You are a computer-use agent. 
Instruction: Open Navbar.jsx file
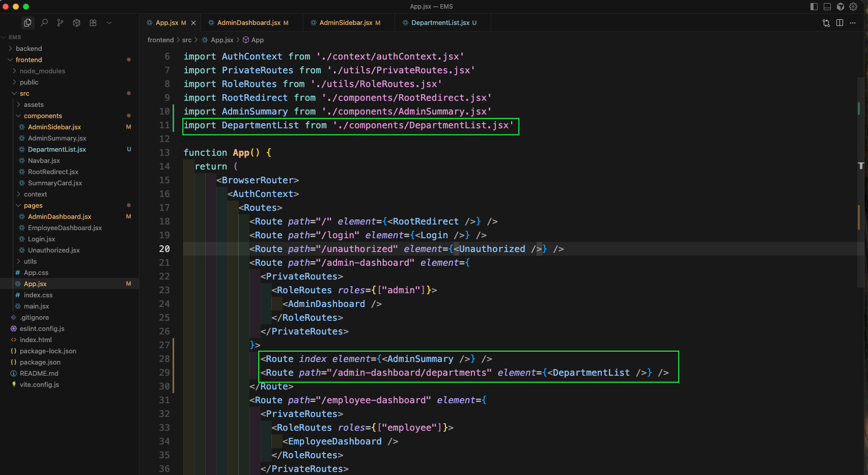point(69,160)
